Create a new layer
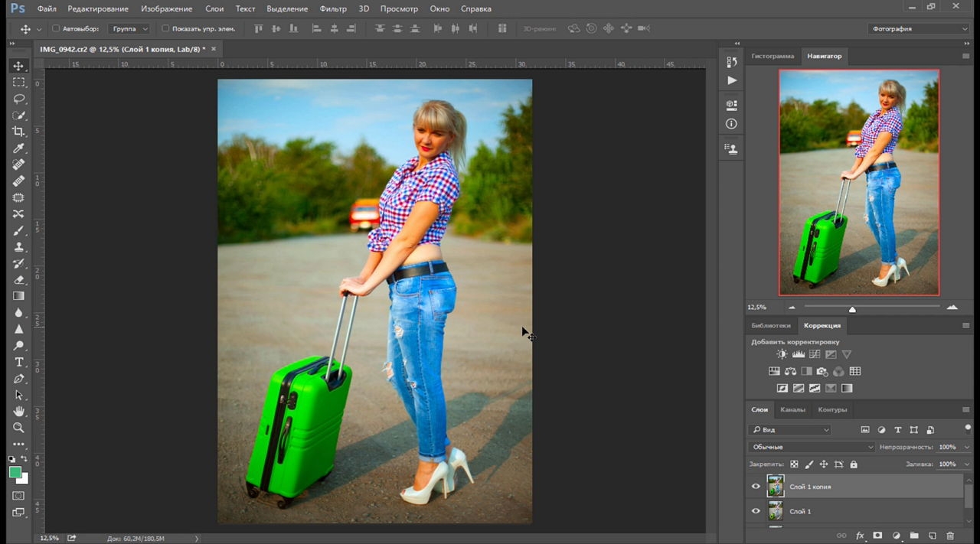Viewport: 980px width, 544px height. pyautogui.click(x=932, y=536)
